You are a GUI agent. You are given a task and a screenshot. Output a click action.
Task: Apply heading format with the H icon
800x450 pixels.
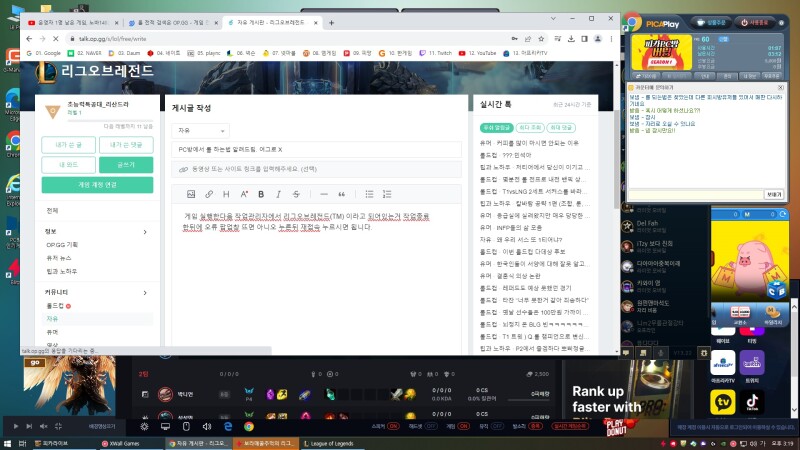coord(227,194)
